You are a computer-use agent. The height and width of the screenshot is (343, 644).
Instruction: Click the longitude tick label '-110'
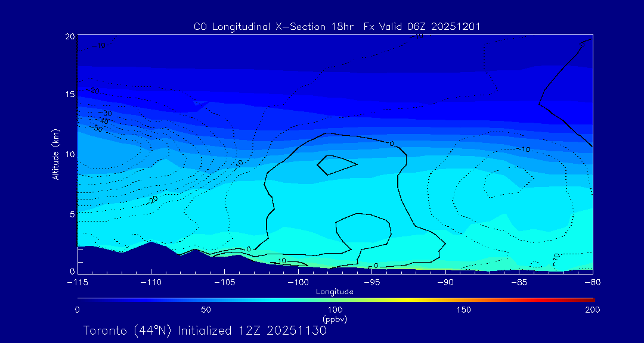(151, 283)
